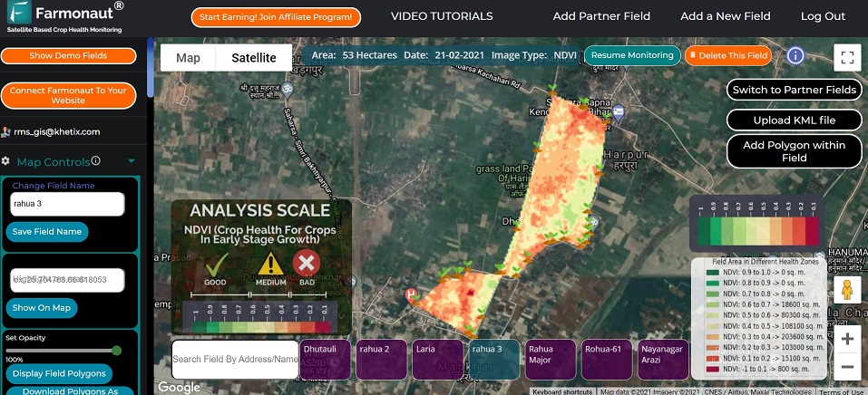
Task: Select the rahua 3 field card
Action: pyautogui.click(x=494, y=359)
